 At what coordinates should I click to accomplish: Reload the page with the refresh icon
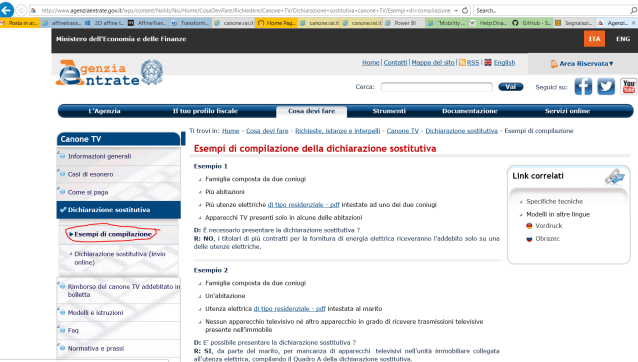pyautogui.click(x=465, y=11)
